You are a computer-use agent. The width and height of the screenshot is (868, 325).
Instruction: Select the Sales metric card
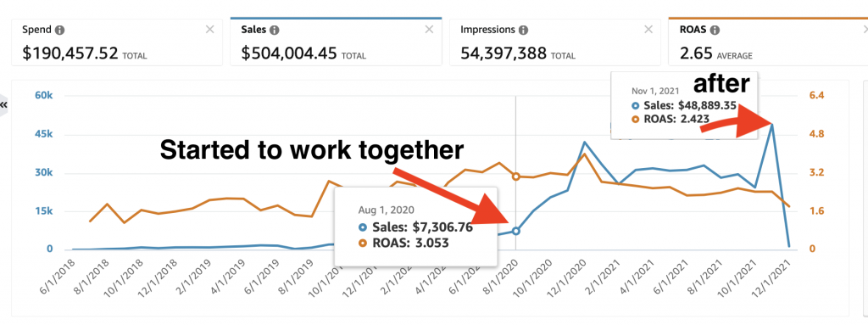pyautogui.click(x=336, y=42)
